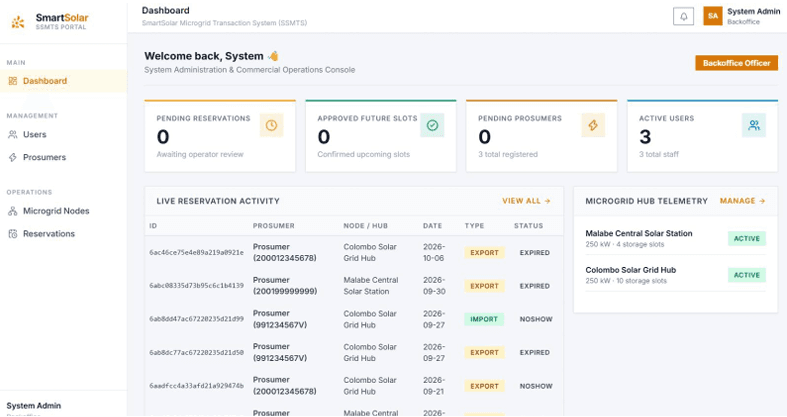The width and height of the screenshot is (787, 417).
Task: Click Malabe Central Solar Station in 2026-09-30 row
Action: [371, 286]
